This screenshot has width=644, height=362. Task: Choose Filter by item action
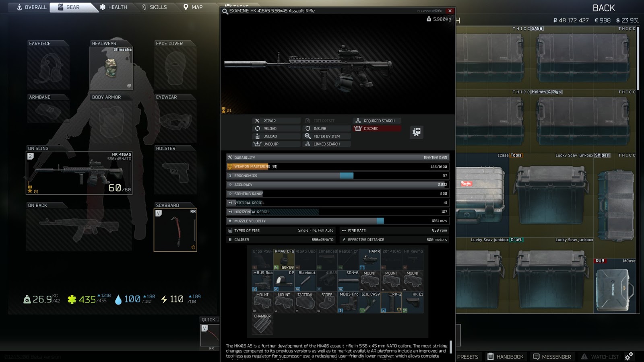327,136
